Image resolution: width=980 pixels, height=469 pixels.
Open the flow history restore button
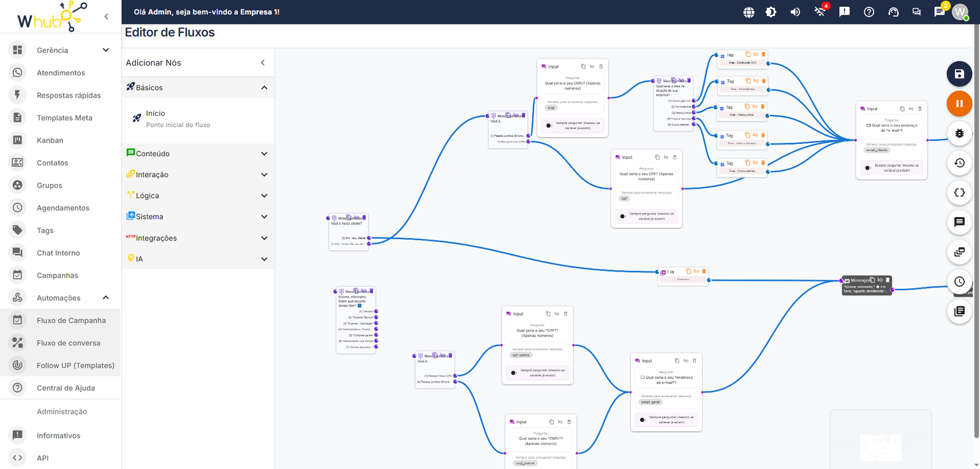pos(959,163)
